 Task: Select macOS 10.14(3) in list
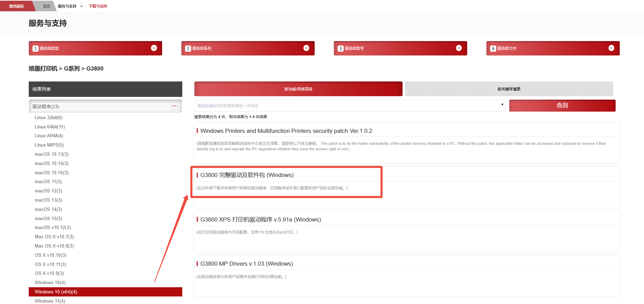coord(52,163)
